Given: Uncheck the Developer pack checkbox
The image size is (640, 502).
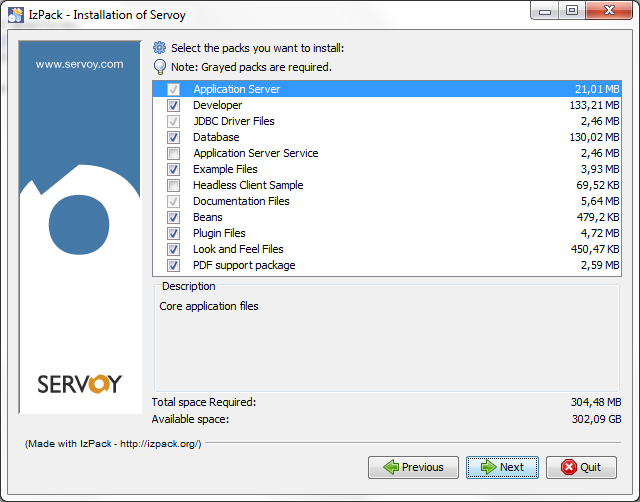Looking at the screenshot, I should [173, 105].
